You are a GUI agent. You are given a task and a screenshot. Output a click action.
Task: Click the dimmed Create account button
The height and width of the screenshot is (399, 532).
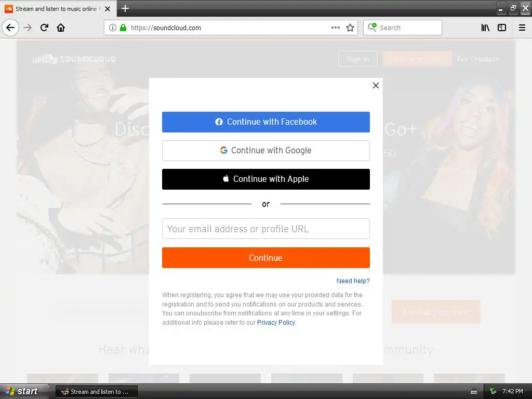pos(417,59)
